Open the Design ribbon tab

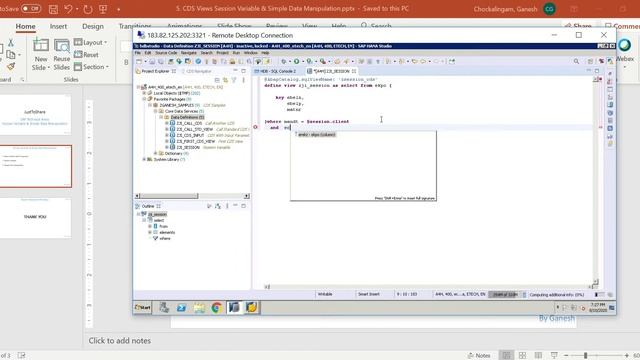coord(93,26)
